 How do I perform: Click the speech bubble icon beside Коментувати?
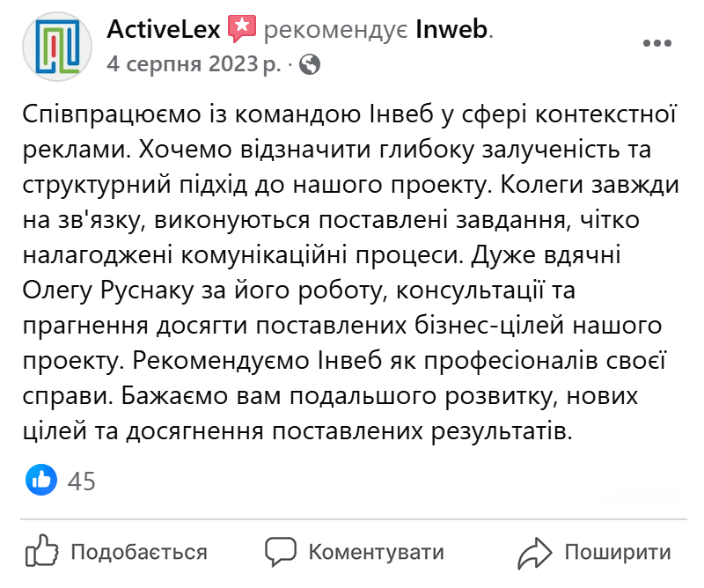[x=281, y=552]
